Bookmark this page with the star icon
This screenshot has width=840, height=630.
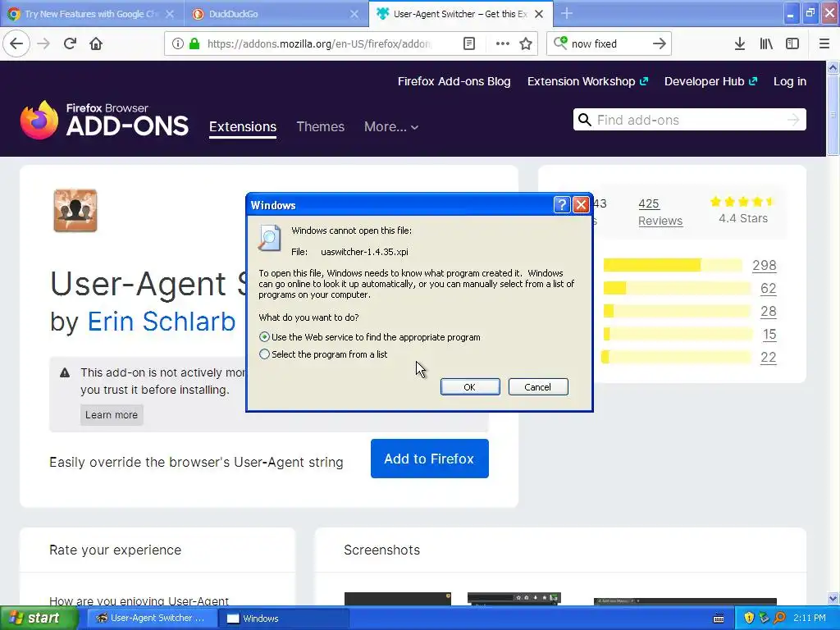click(x=526, y=43)
